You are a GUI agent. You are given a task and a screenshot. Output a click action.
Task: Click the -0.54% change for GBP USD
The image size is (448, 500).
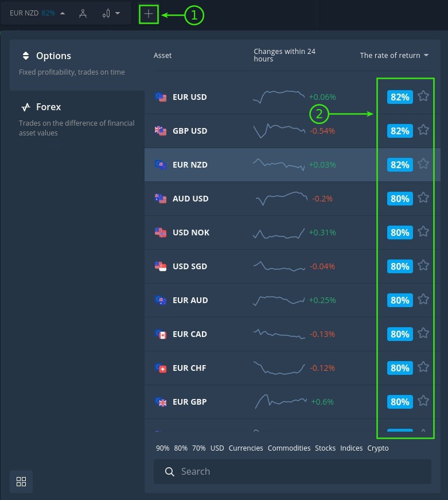coord(322,131)
